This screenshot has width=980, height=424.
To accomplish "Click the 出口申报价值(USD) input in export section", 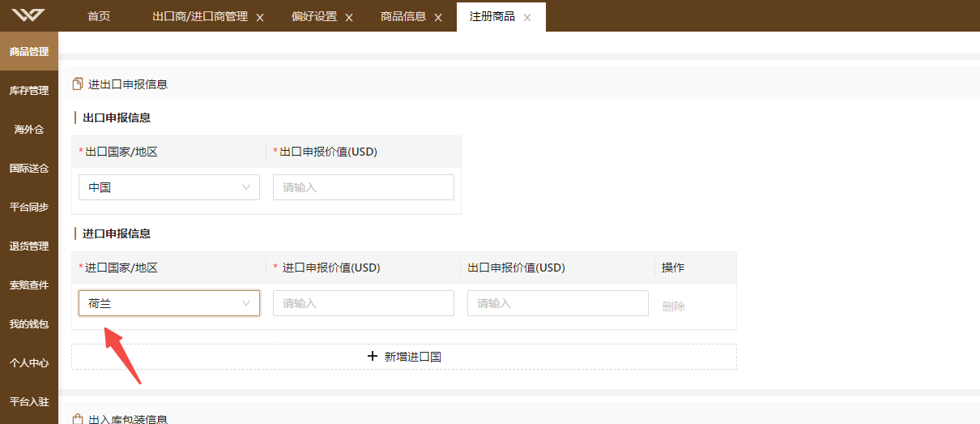I will tap(364, 187).
